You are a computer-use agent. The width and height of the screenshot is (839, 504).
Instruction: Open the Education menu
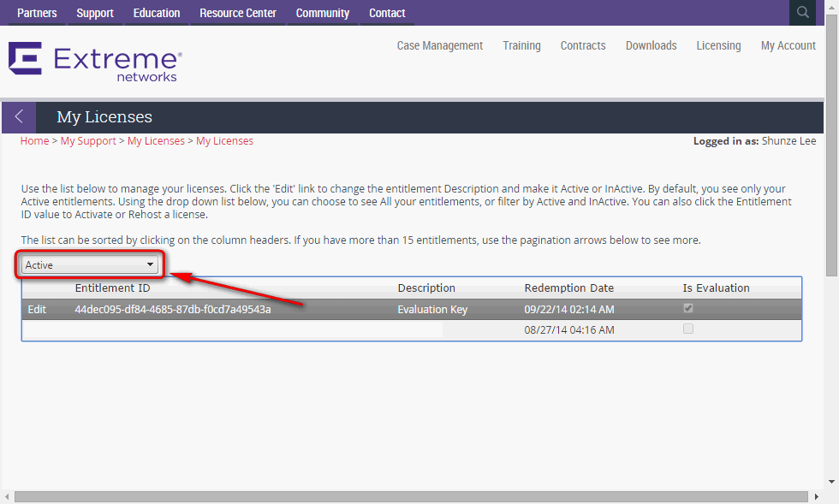point(157,13)
